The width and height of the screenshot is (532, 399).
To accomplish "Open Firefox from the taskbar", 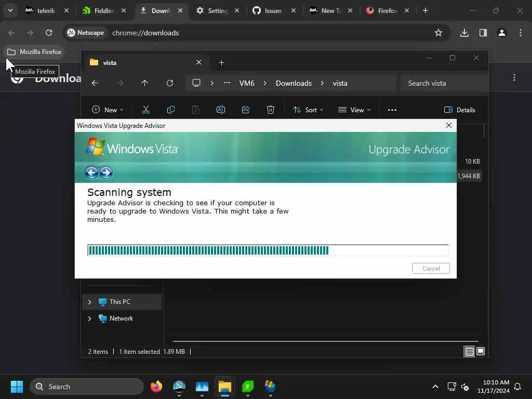I will pos(156,387).
